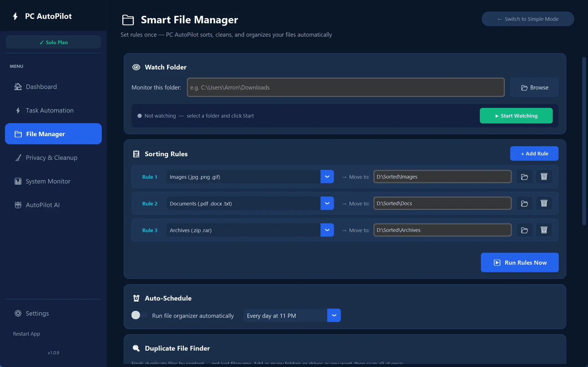Click the Smart File Manager folder icon
588x367 pixels.
[x=128, y=20]
